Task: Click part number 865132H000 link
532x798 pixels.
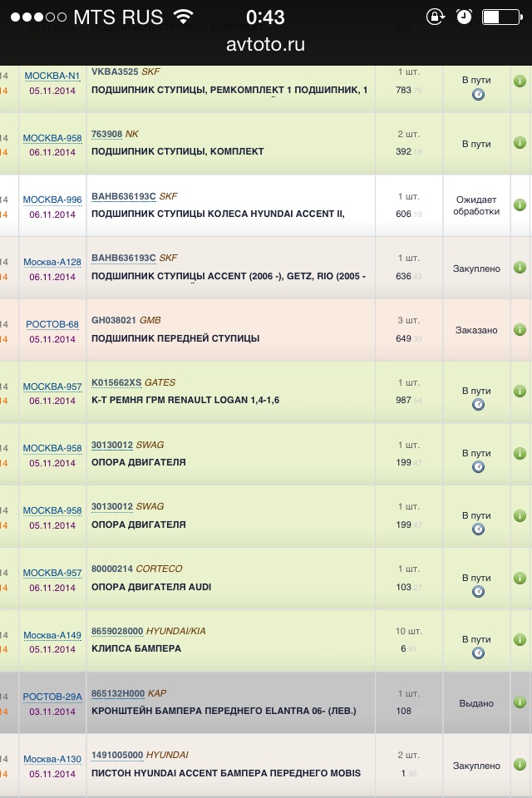Action: pyautogui.click(x=117, y=693)
